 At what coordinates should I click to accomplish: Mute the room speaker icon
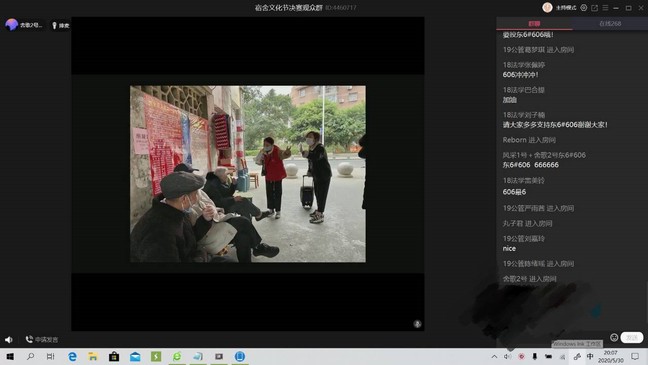click(8, 340)
